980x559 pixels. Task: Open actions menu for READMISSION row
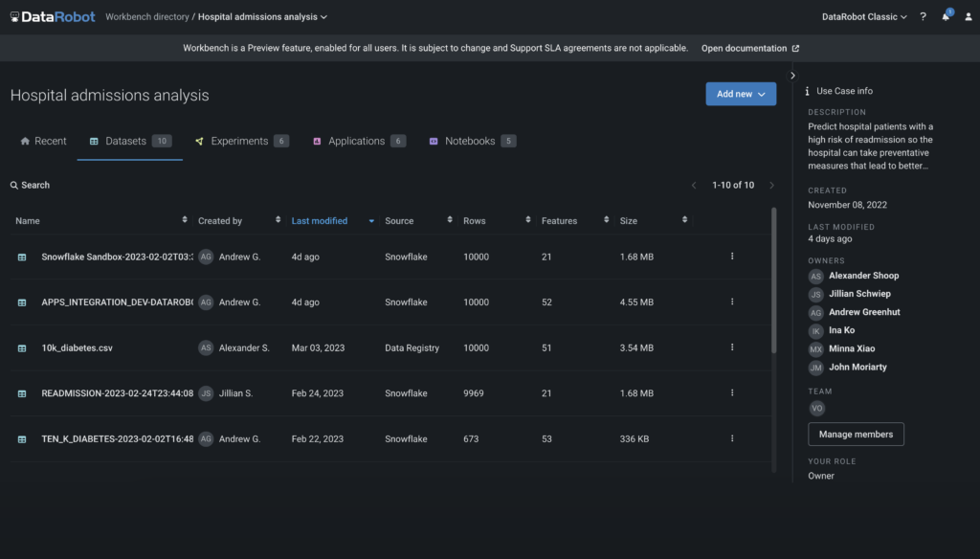pyautogui.click(x=732, y=393)
